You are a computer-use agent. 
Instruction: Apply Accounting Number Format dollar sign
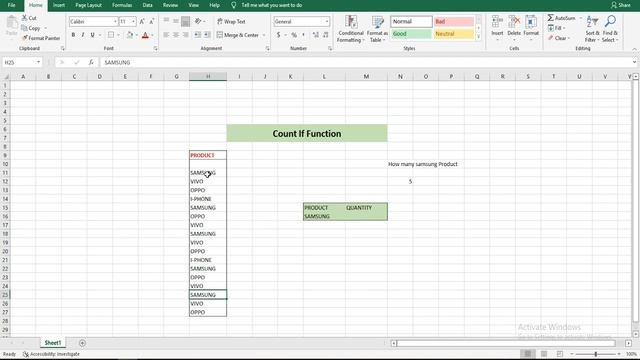point(278,35)
